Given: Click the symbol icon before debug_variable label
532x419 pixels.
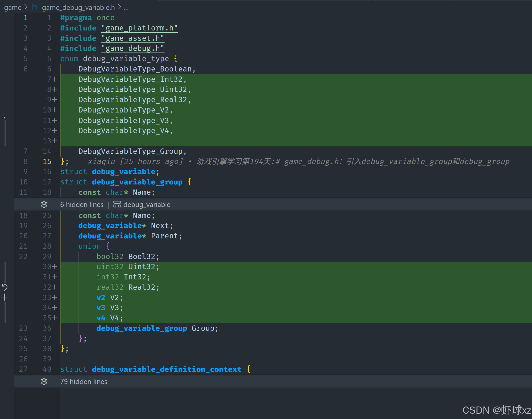Looking at the screenshot, I should pyautogui.click(x=117, y=204).
